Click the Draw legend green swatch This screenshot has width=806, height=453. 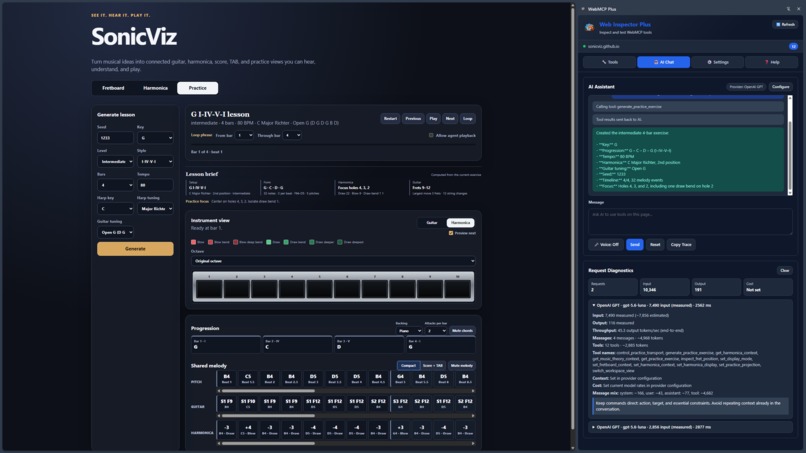coord(269,242)
